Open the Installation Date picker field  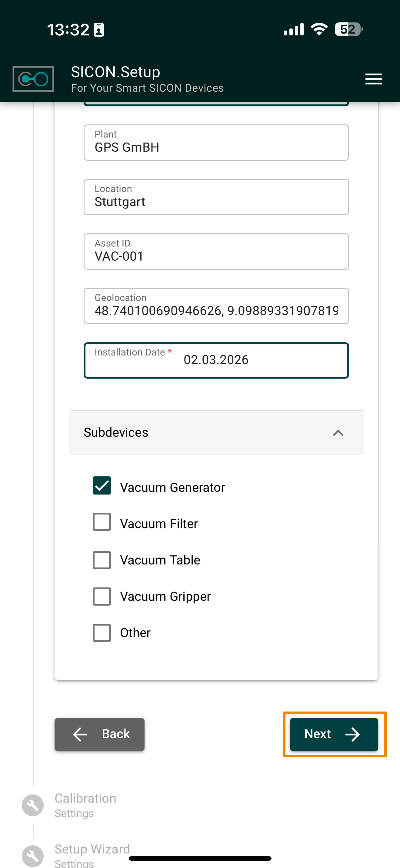tap(216, 360)
